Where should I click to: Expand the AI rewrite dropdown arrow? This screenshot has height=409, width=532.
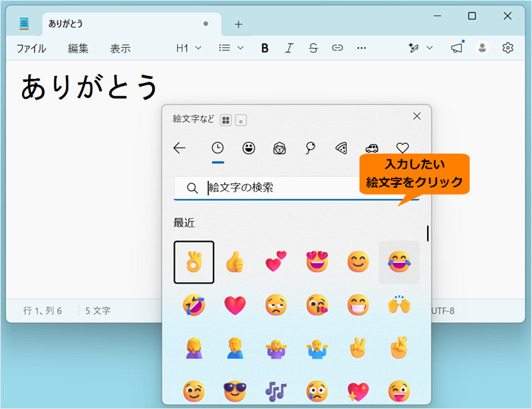(x=429, y=48)
